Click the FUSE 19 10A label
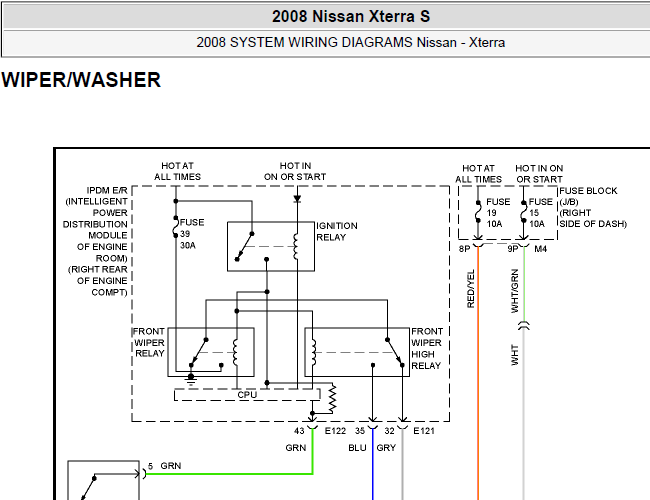The width and height of the screenshot is (650, 500). 498,213
